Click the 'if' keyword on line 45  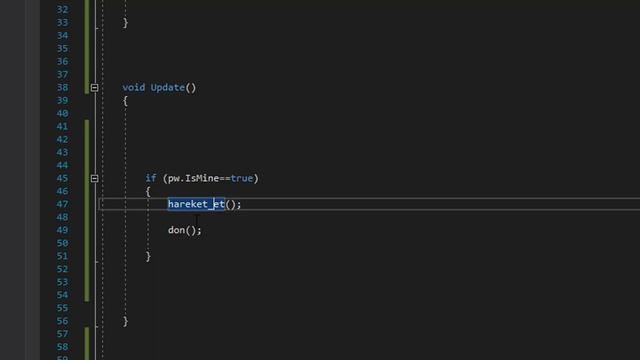(151, 178)
